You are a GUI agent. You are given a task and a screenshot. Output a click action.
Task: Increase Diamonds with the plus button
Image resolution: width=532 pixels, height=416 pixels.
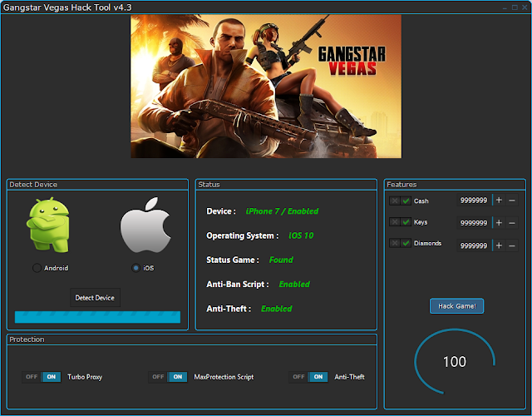coord(499,245)
